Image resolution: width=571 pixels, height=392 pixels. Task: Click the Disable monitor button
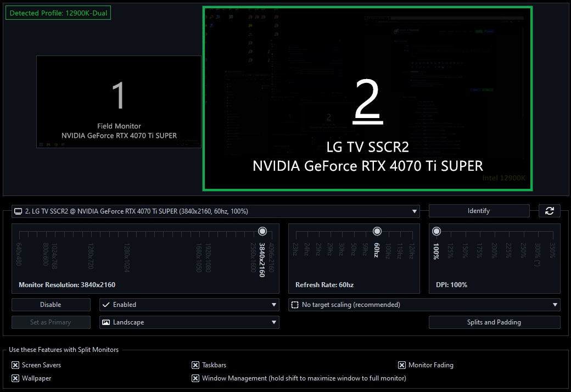(51, 305)
